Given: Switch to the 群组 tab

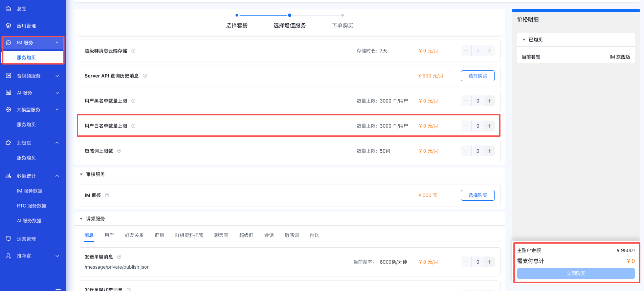Looking at the screenshot, I should [x=159, y=235].
